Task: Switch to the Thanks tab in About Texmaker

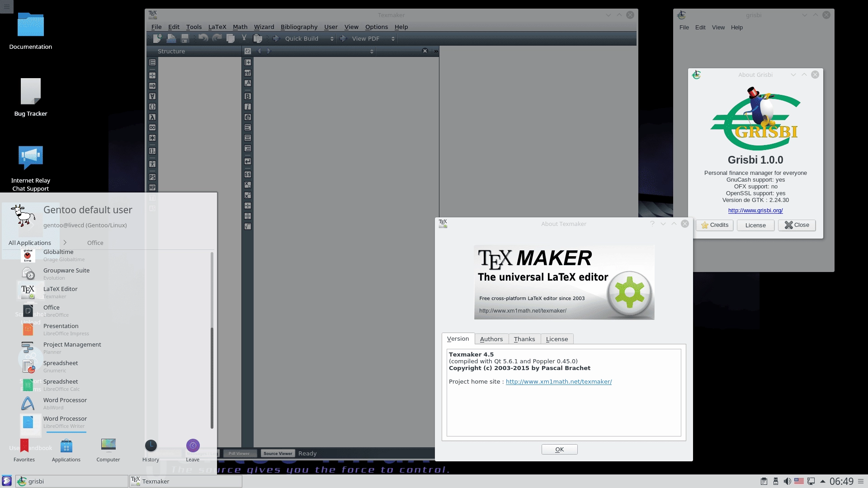Action: (x=524, y=339)
